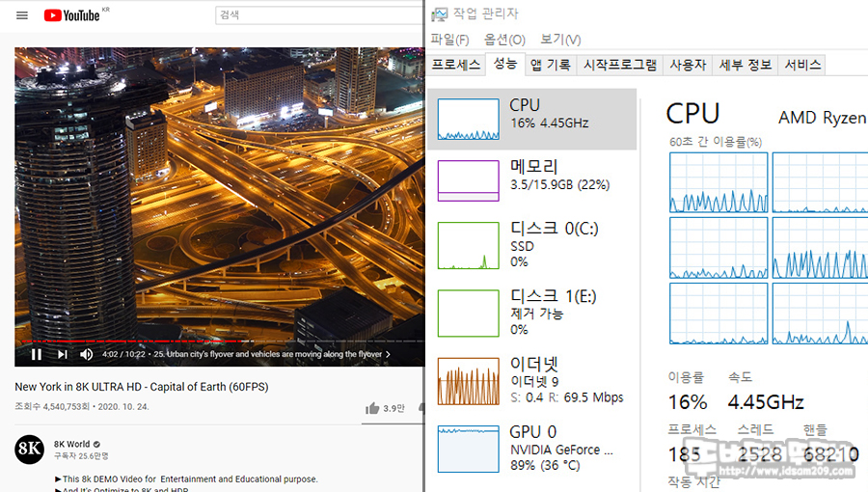Image resolution: width=868 pixels, height=492 pixels.
Task: Switch to the 세부 정보 tab
Action: click(746, 65)
